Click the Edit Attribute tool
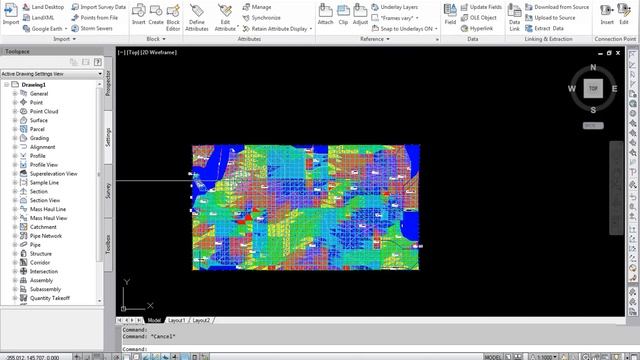 pos(225,18)
